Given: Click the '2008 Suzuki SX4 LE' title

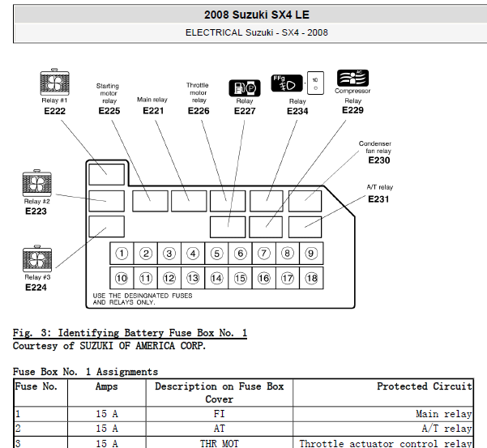Looking at the screenshot, I should (x=257, y=15).
